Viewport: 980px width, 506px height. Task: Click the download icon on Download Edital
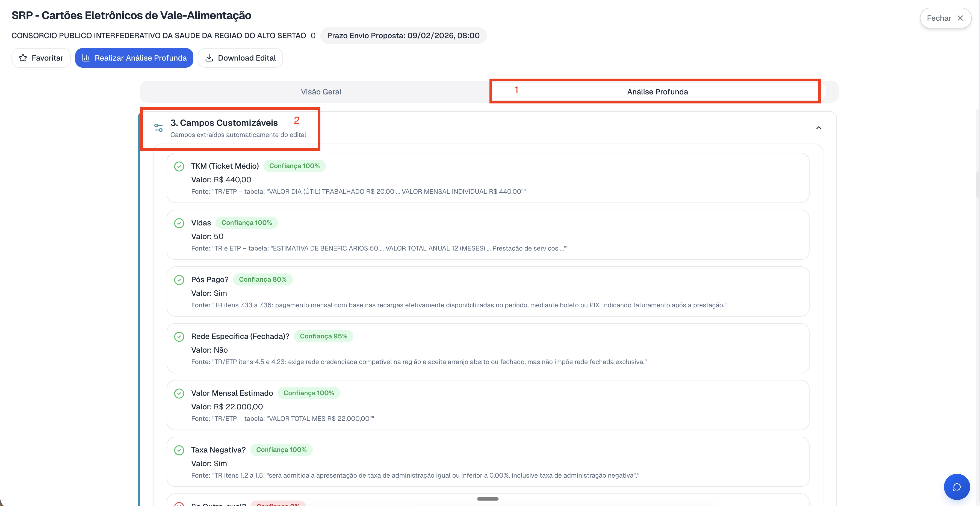[209, 58]
